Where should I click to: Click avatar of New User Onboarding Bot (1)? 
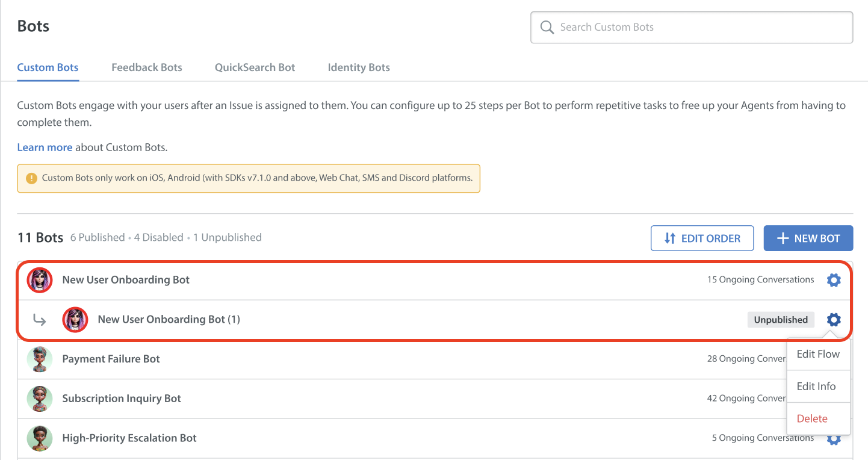[x=75, y=320]
